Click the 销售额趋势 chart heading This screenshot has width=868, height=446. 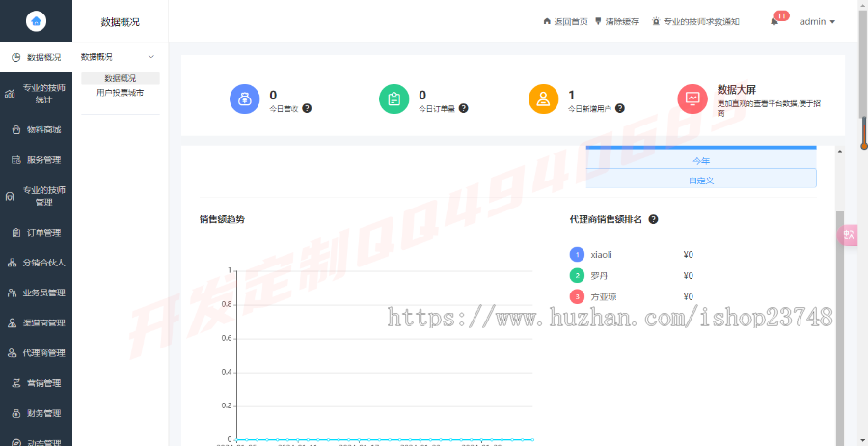(222, 219)
